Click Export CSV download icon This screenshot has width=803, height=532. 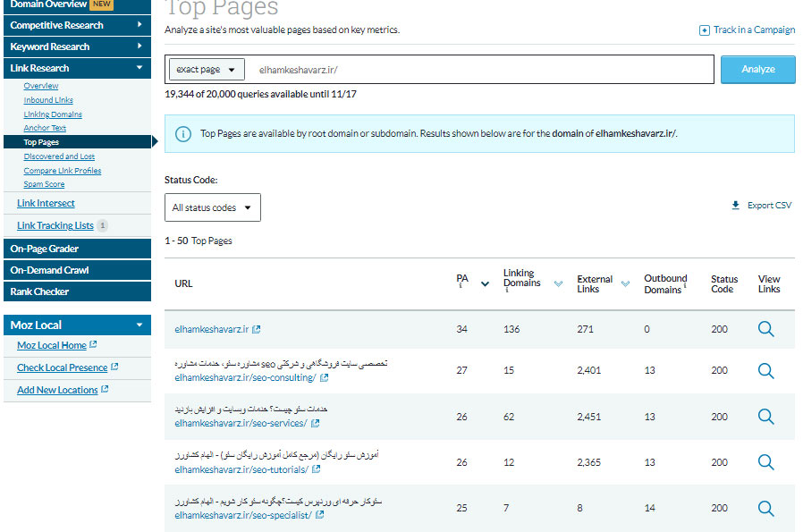[736, 206]
